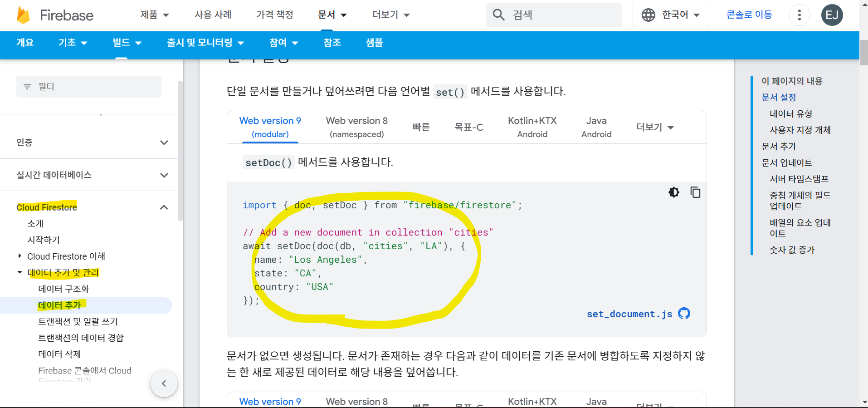Click the Firebase logo
This screenshot has width=868, height=408.
(23, 15)
